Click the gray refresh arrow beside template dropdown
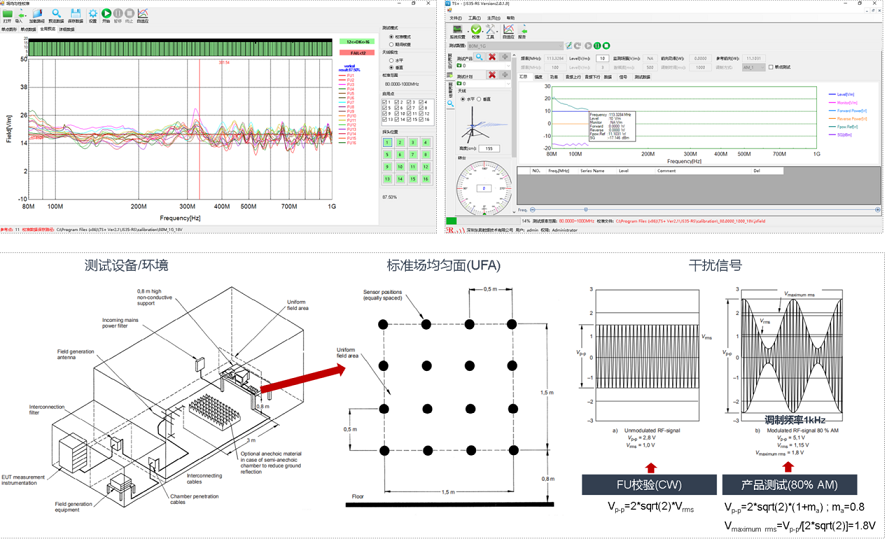Viewport: 887px width, 539px height. (578, 46)
